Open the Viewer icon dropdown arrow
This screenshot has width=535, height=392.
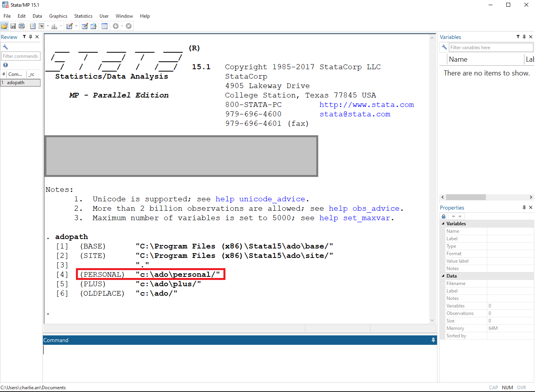[48, 26]
